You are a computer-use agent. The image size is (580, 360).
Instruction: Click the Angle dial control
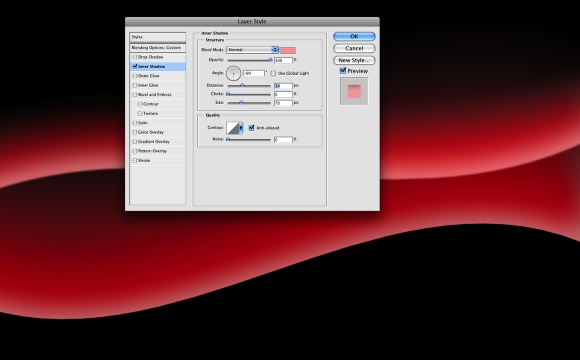233,73
